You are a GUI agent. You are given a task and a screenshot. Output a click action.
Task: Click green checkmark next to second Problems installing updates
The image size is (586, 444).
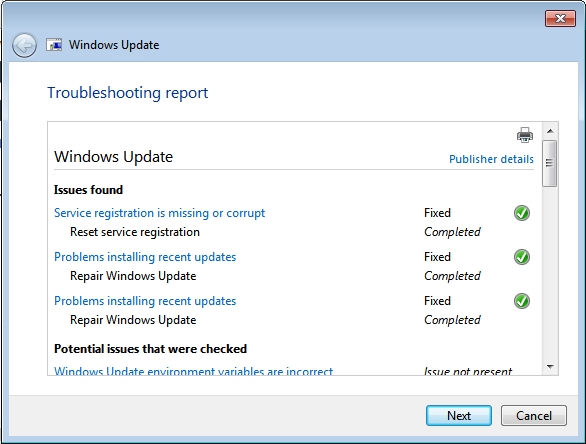pos(522,301)
